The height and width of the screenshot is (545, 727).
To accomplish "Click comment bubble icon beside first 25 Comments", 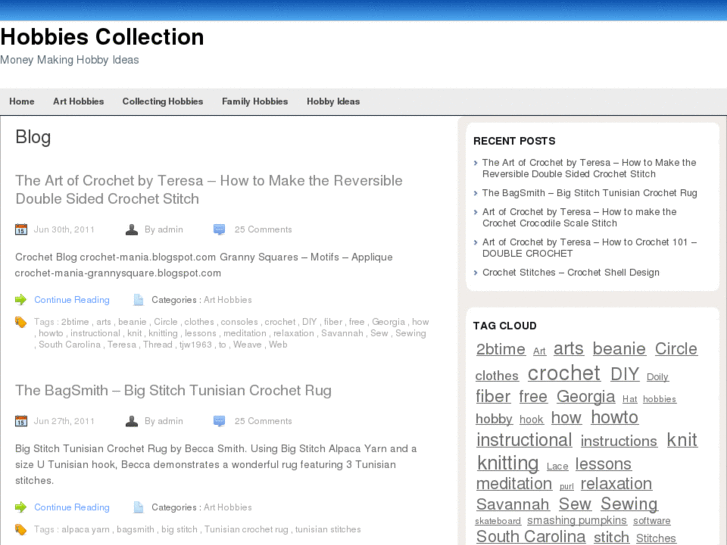I will pos(219,229).
